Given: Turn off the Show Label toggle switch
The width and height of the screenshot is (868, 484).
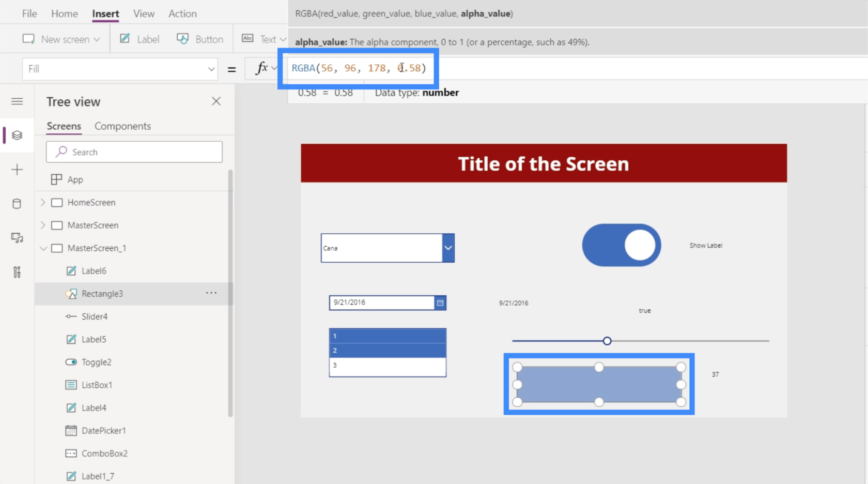Looking at the screenshot, I should (622, 245).
